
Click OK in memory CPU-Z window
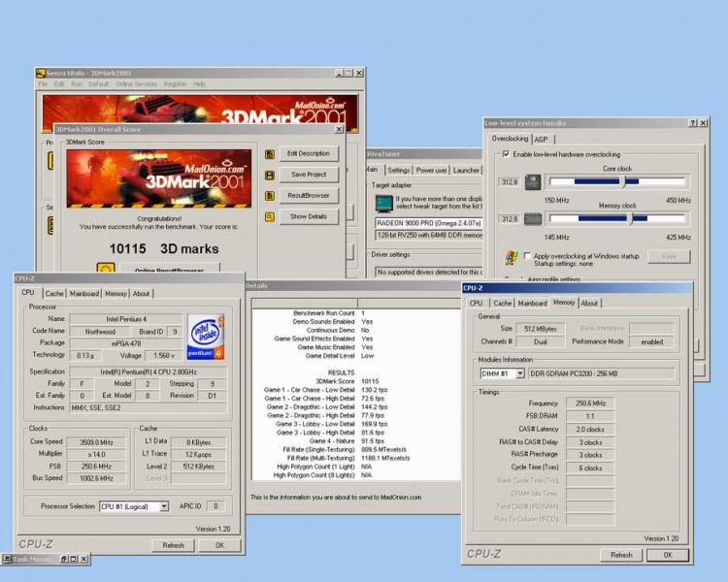point(668,555)
